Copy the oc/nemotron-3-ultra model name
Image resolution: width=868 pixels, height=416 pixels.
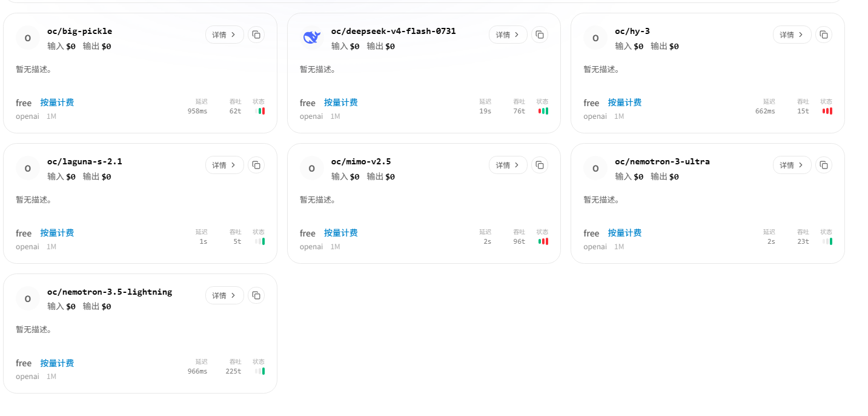(x=824, y=165)
